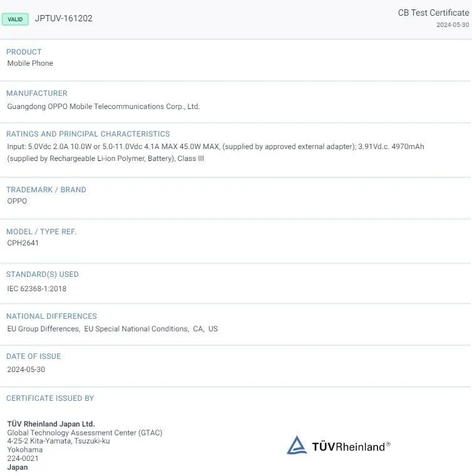Select the date below DATE OF ISSUE
This screenshot has width=472, height=476.
26,370
